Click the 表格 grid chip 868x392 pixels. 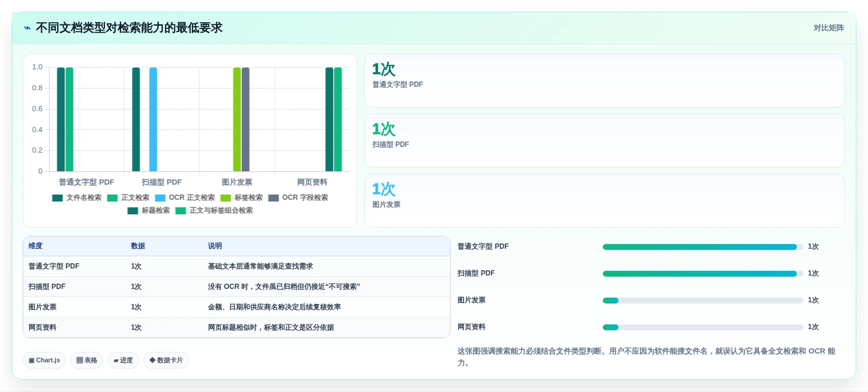click(87, 360)
